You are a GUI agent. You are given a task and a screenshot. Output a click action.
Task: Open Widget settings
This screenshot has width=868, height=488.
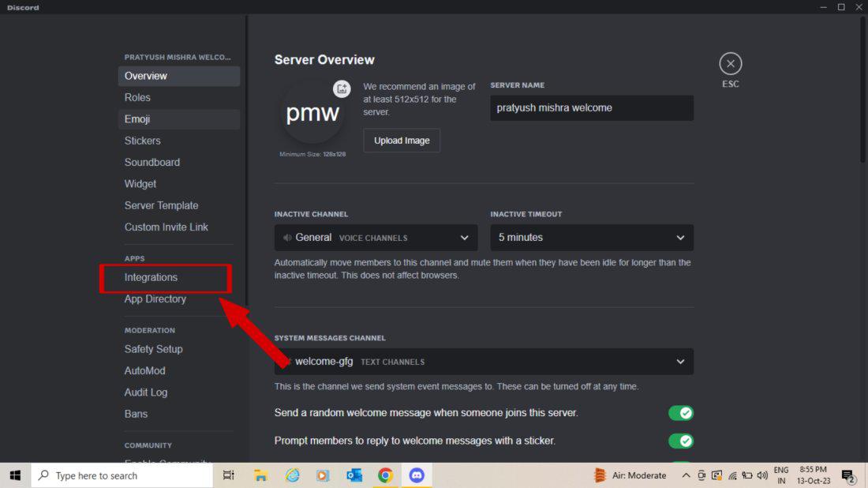pyautogui.click(x=179, y=184)
